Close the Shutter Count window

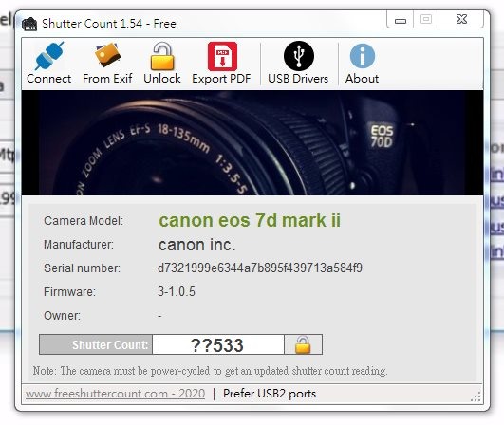pos(461,20)
